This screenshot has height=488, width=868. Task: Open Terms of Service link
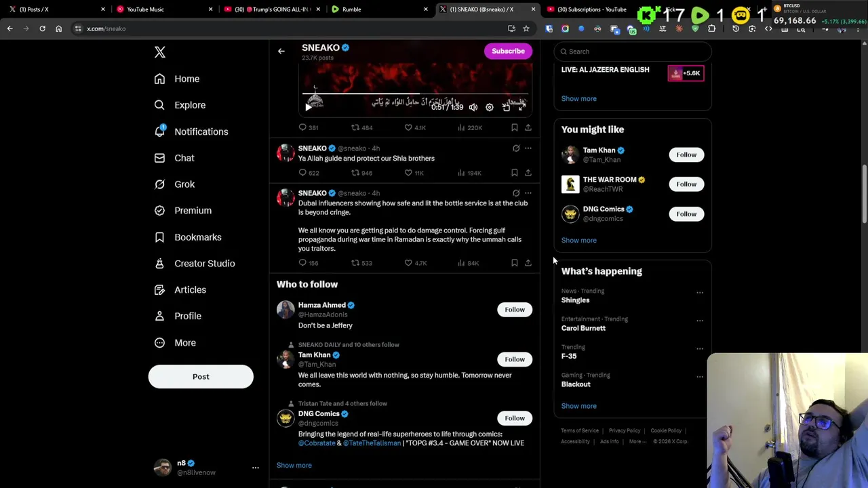click(580, 431)
